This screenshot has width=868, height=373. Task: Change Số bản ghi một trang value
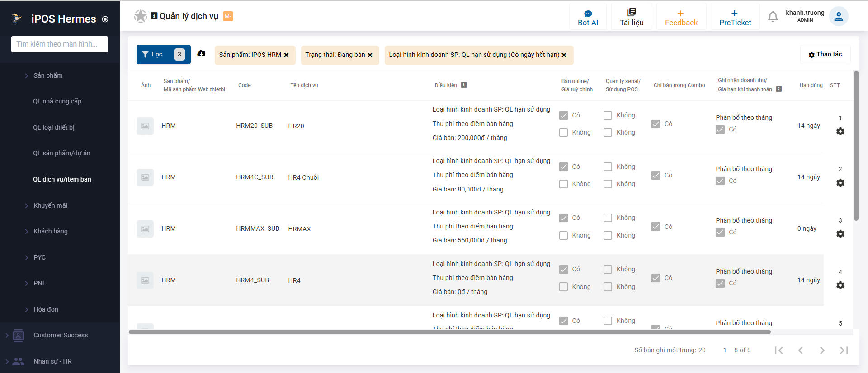702,350
